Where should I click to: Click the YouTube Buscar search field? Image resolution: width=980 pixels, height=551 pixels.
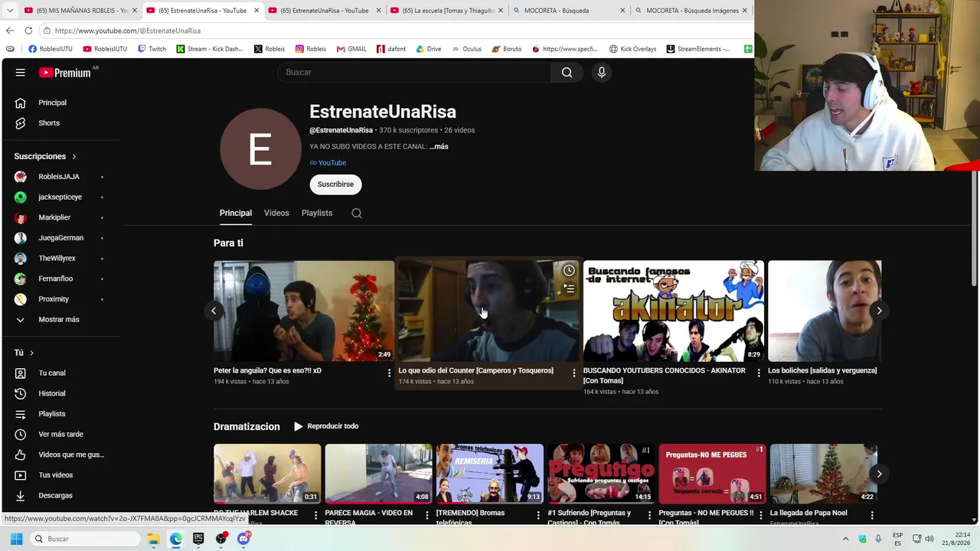coord(414,72)
